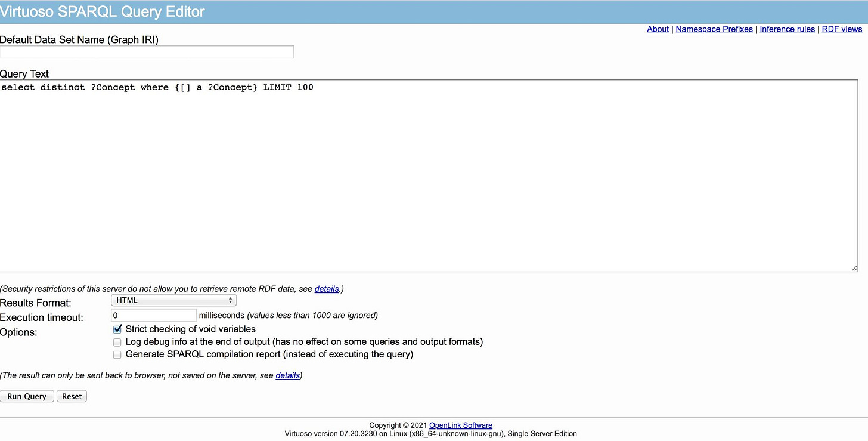Open the Inference rules link
868x441 pixels.
click(787, 29)
